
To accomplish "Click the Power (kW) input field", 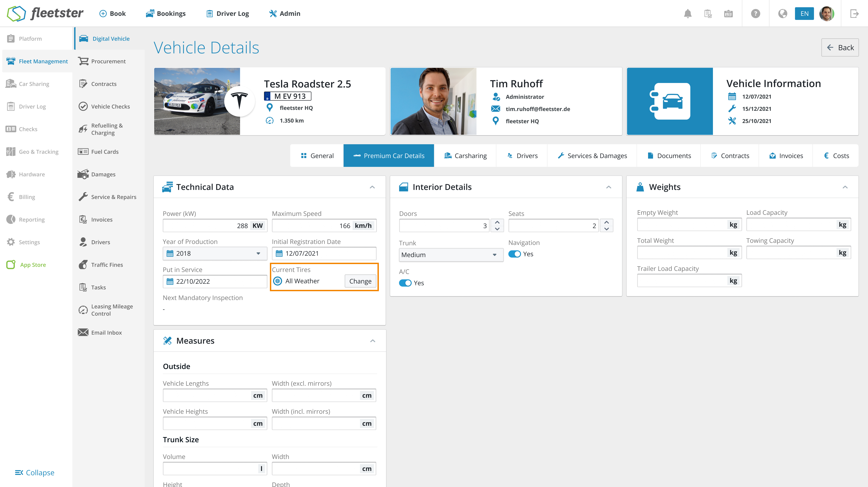I will point(215,225).
